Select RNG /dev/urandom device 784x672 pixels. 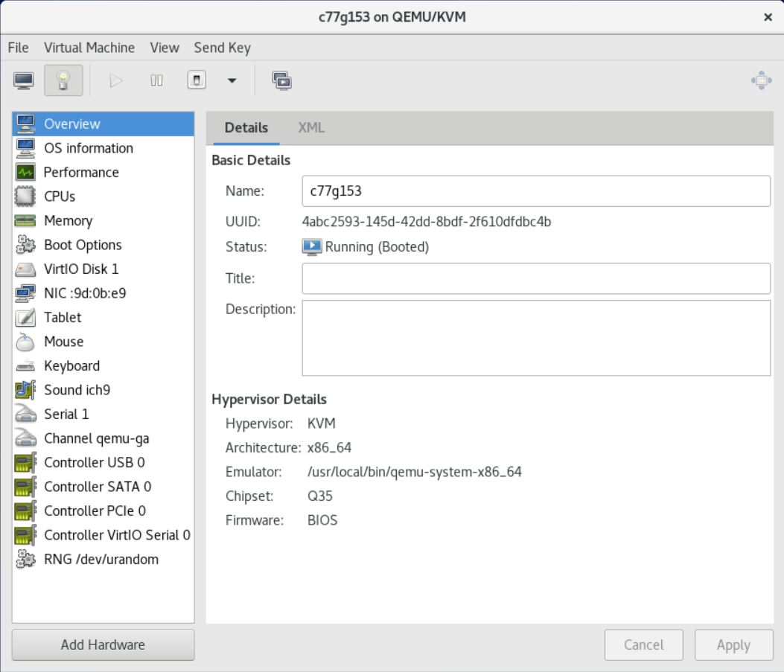(x=103, y=559)
